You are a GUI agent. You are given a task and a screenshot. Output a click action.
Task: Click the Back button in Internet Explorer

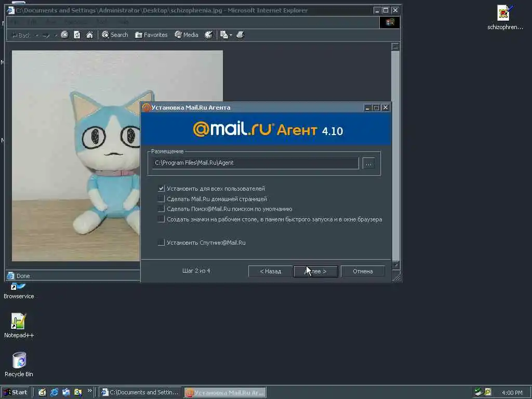(x=21, y=35)
